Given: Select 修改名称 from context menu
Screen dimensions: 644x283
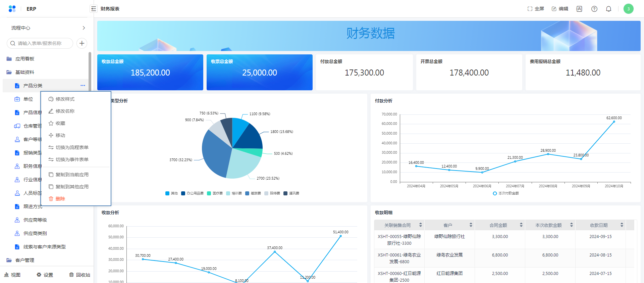Looking at the screenshot, I should click(65, 111).
